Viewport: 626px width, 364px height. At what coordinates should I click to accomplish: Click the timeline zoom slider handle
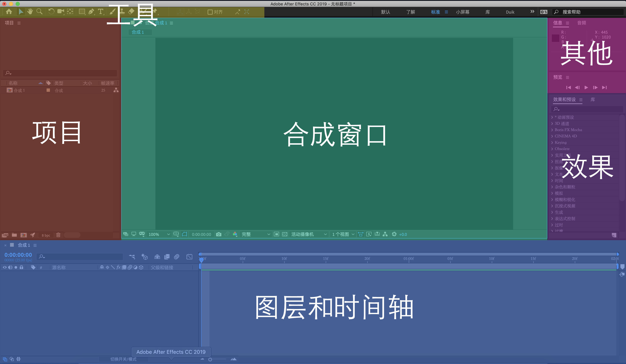tap(210, 359)
